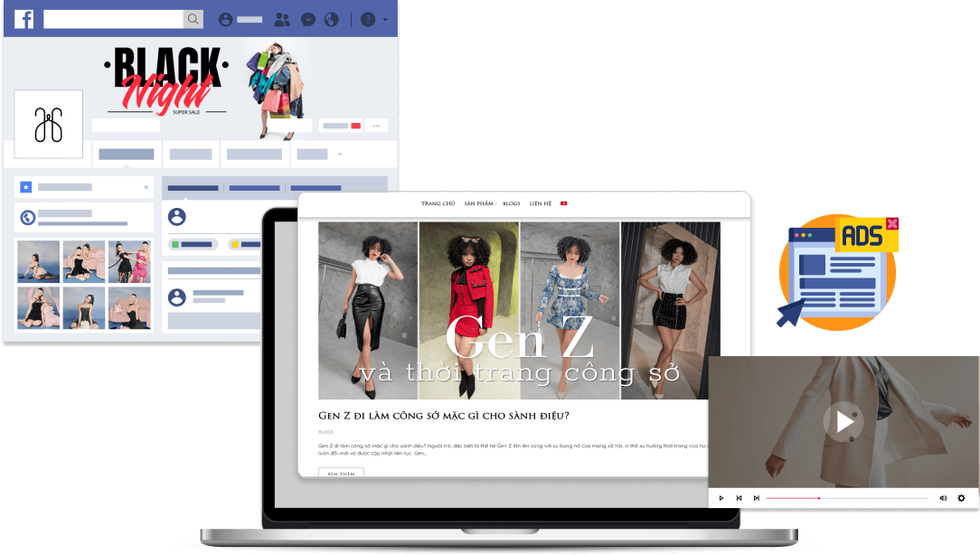Open the TRANG CHỦ menu item
Image resolution: width=980 pixels, height=555 pixels.
coord(438,203)
